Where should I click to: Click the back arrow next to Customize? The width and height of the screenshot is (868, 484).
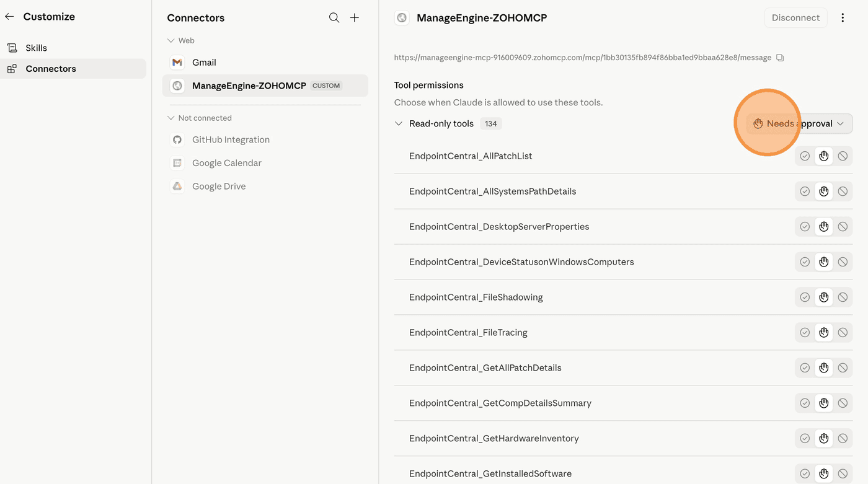[x=9, y=17]
